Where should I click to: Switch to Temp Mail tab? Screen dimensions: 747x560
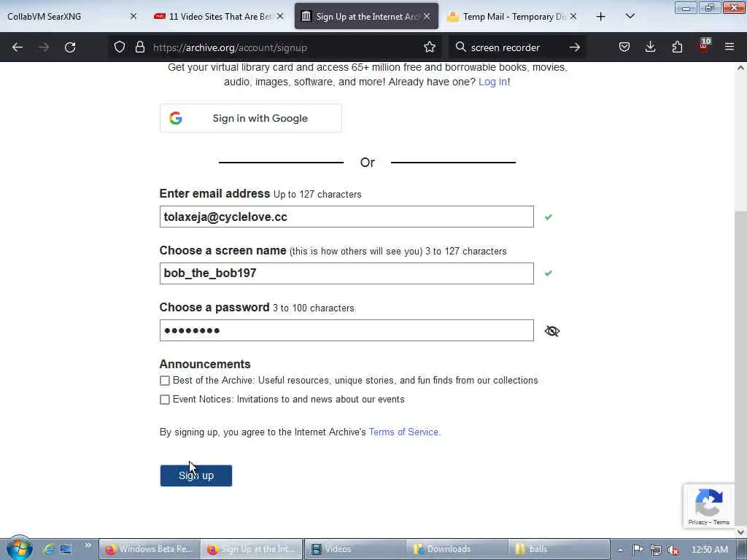pyautogui.click(x=513, y=16)
